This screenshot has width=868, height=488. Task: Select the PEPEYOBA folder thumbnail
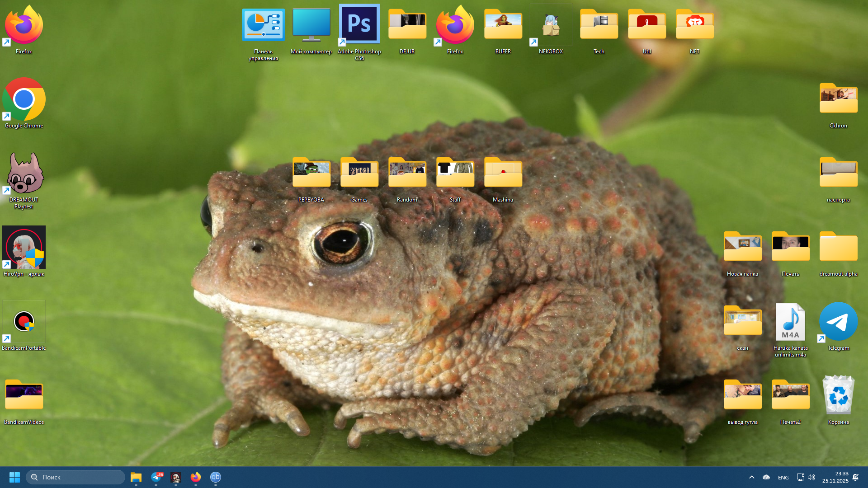coord(311,173)
